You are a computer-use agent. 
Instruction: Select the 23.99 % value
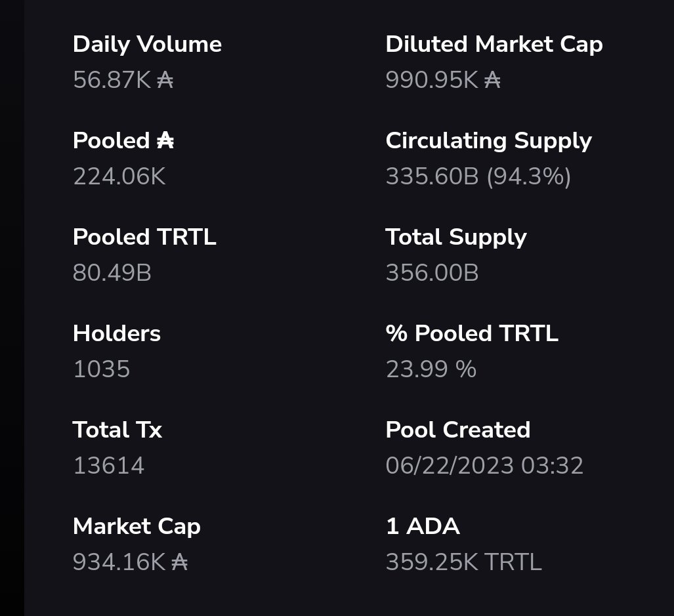(x=431, y=369)
